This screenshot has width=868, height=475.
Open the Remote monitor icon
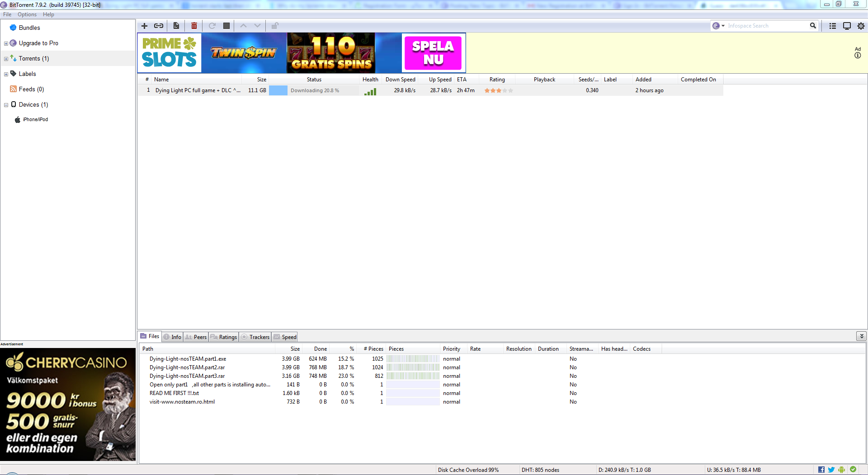point(847,26)
